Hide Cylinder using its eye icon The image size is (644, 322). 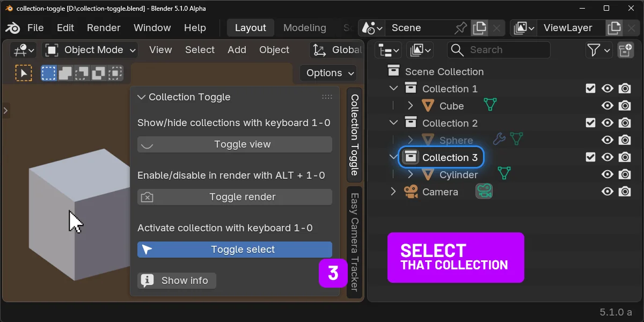[608, 174]
